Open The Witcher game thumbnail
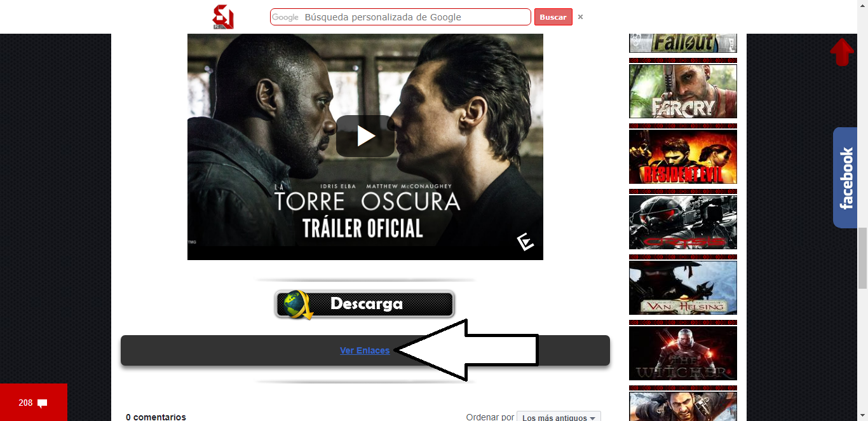The width and height of the screenshot is (868, 421). tap(683, 353)
